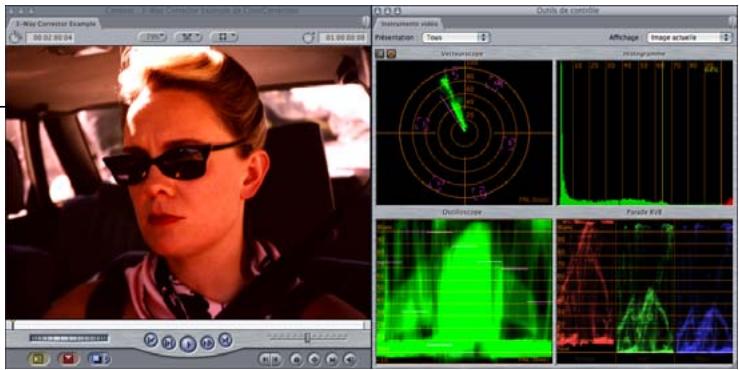This screenshot has height=370, width=740.
Task: Click the yellow Insert edit button
Action: 39,359
